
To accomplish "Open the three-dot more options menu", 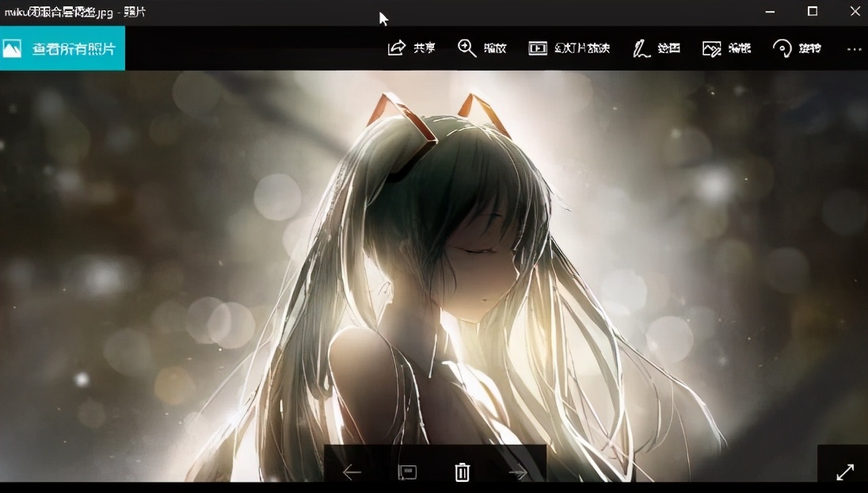I will (x=855, y=49).
